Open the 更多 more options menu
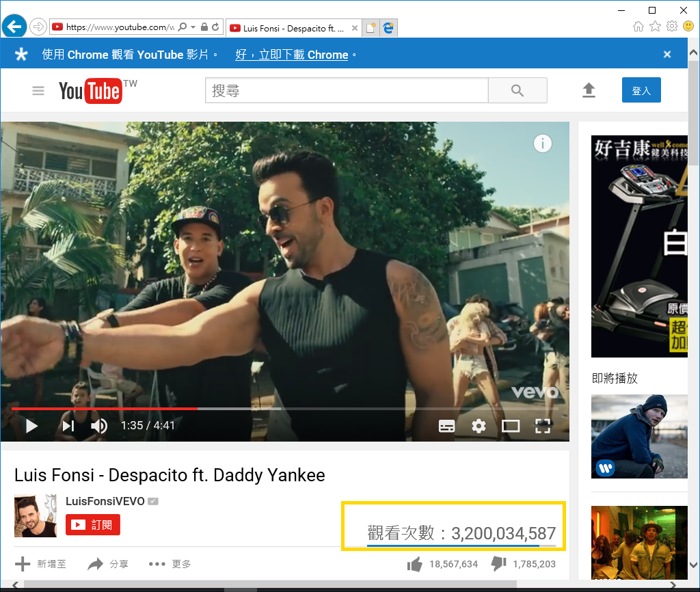 170,564
